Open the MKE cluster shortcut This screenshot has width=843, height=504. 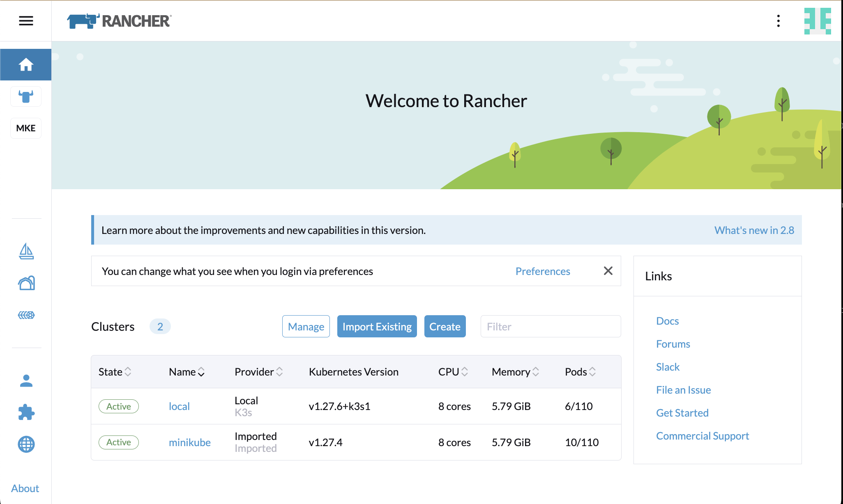tap(26, 128)
